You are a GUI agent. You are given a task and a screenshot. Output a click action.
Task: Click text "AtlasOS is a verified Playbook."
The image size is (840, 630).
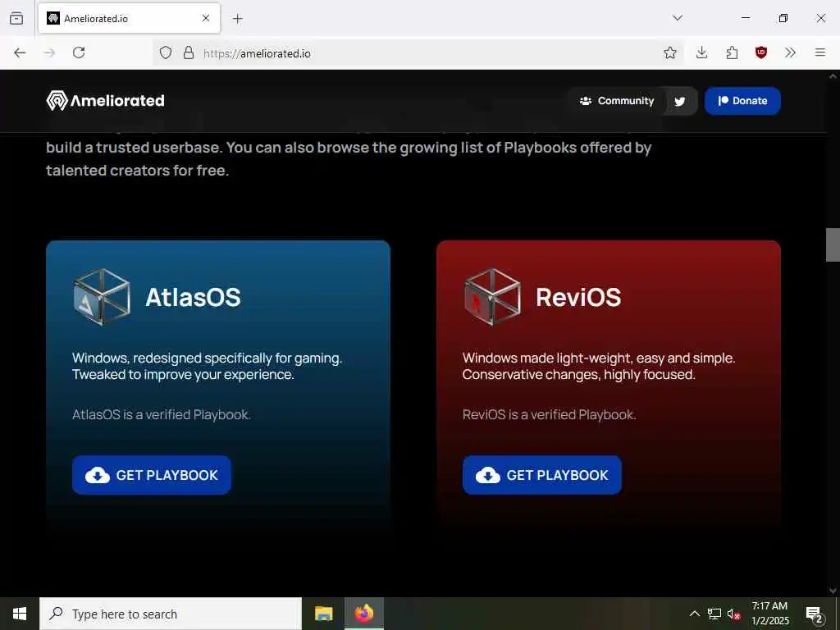tap(162, 414)
